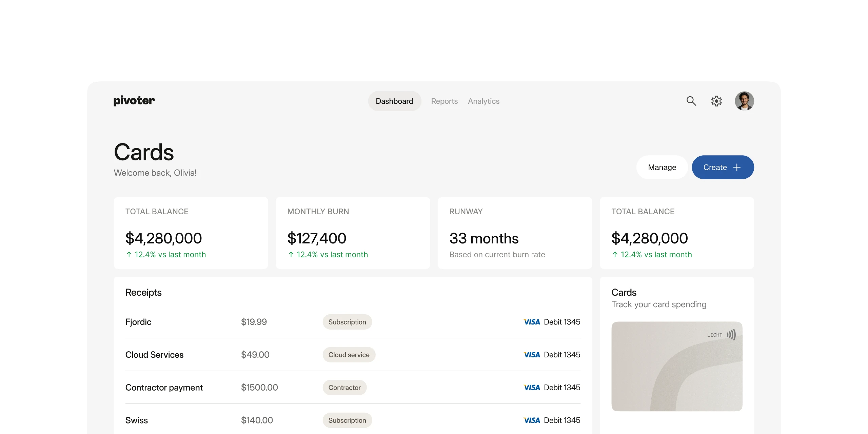Click the Contractor payment receipt name

164,388
